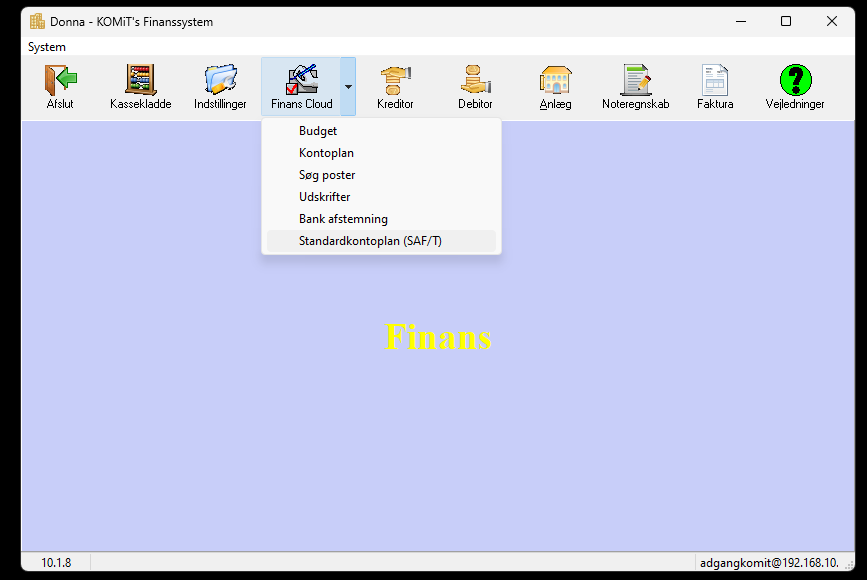Show Vejledninger help question mark icon
This screenshot has height=580, width=867.
point(795,80)
